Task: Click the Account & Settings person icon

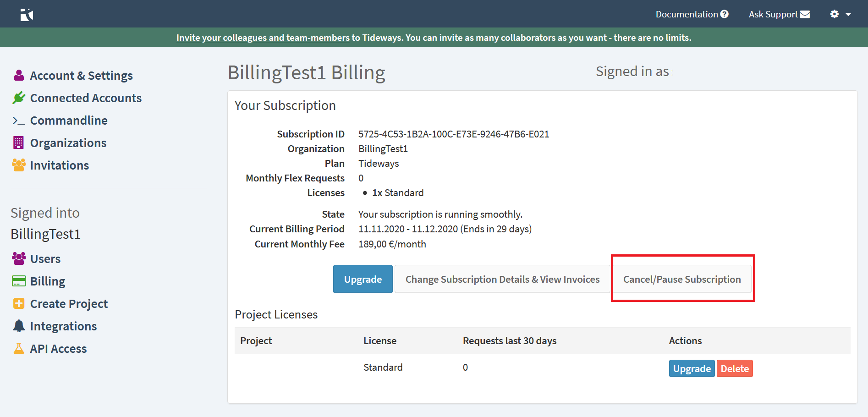Action: pos(19,75)
